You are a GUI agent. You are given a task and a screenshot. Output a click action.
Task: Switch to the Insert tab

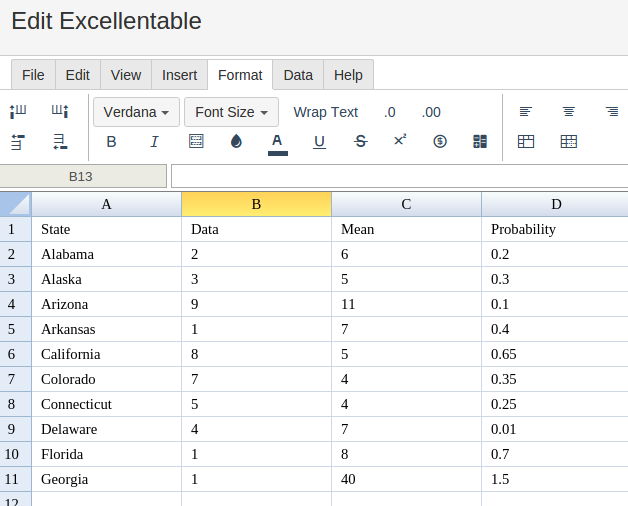coord(179,75)
